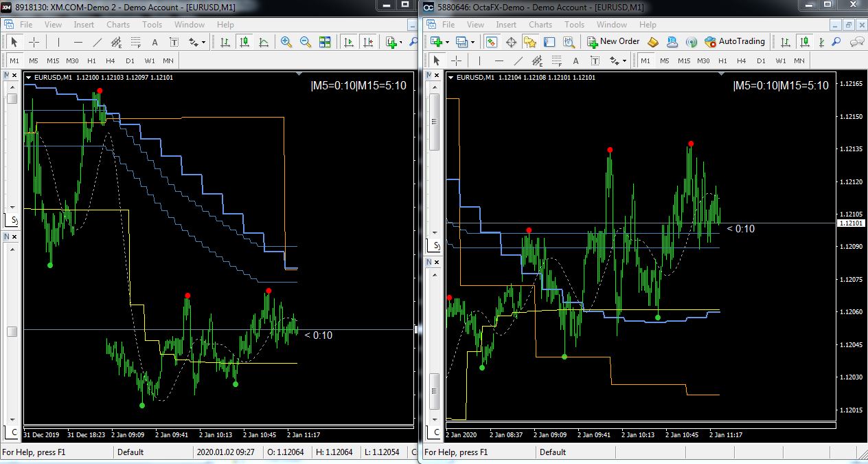Open the View menu in OctaFX window
Viewport: 868px width, 464px height.
(x=475, y=24)
